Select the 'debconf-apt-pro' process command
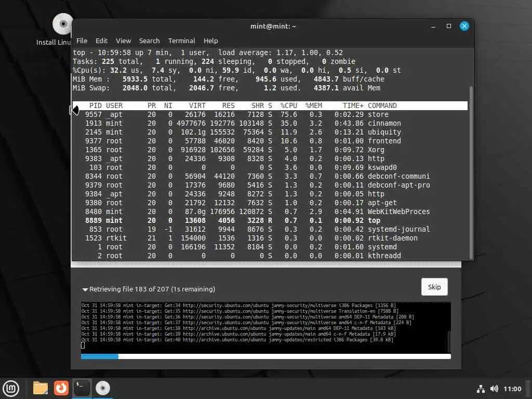Viewport: 532px width, 399px height. [398, 185]
